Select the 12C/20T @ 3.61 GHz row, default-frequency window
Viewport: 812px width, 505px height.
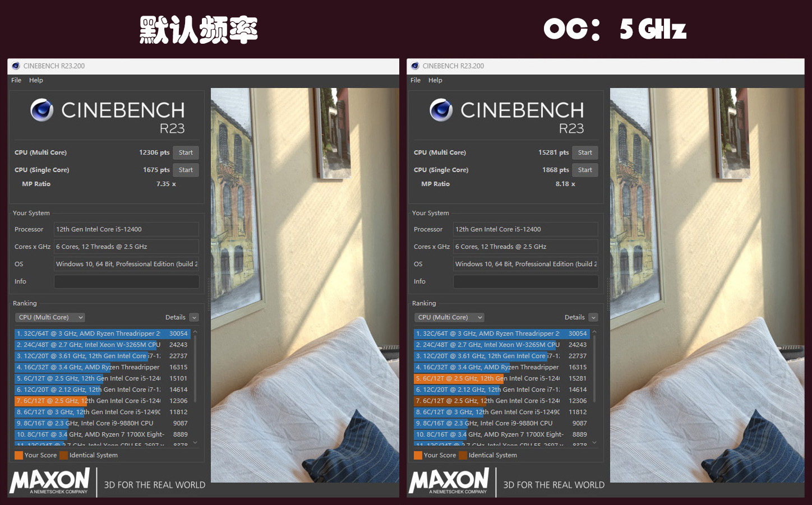tap(103, 356)
